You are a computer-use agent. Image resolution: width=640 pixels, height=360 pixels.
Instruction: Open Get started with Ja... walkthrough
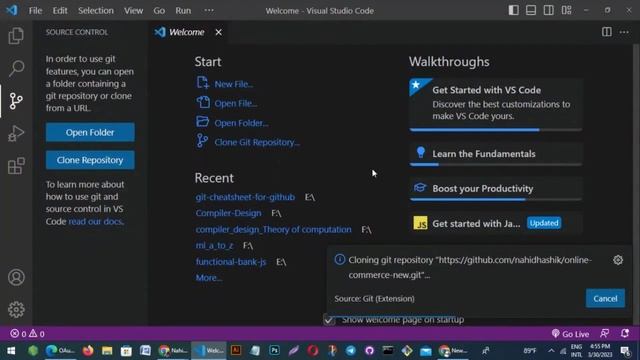click(x=496, y=223)
